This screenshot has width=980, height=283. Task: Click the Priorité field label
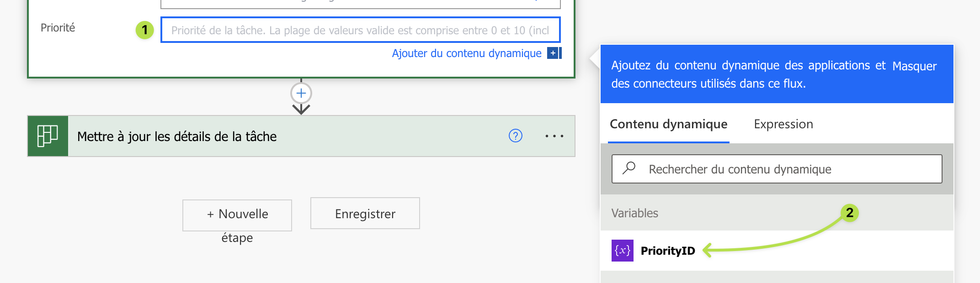(x=58, y=28)
